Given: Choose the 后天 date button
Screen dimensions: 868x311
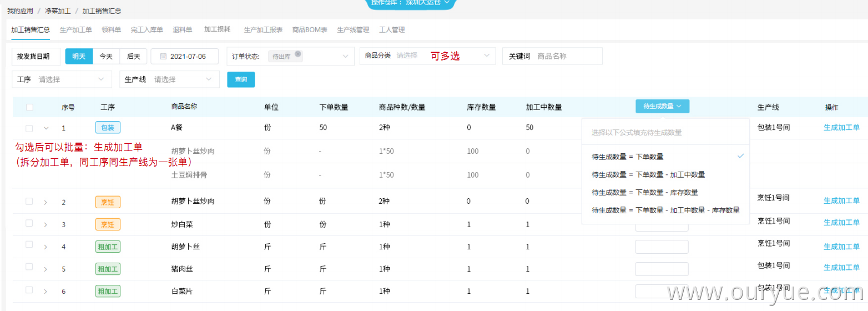Looking at the screenshot, I should coord(133,56).
